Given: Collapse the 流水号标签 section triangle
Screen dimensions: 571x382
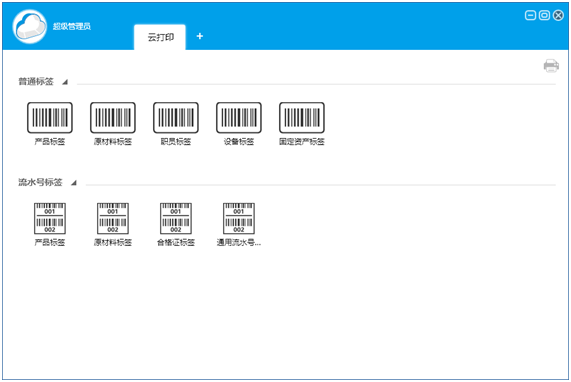Looking at the screenshot, I should coord(74,182).
